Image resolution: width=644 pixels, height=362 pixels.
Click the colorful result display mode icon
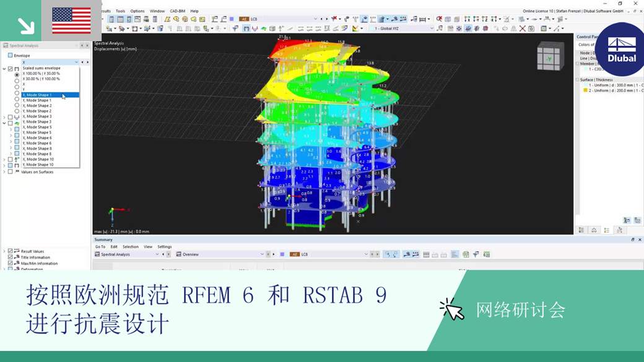point(355,28)
